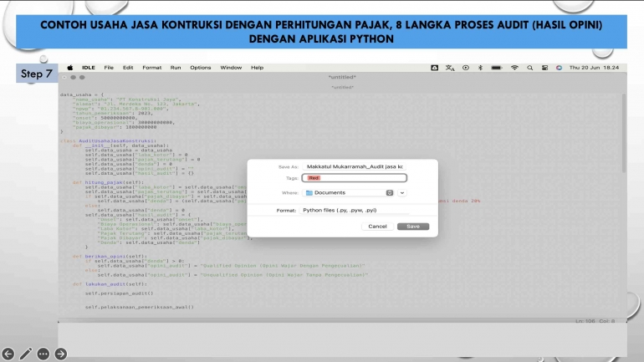The height and width of the screenshot is (362, 644).
Task: Click the Documents folder icon
Action: (309, 192)
